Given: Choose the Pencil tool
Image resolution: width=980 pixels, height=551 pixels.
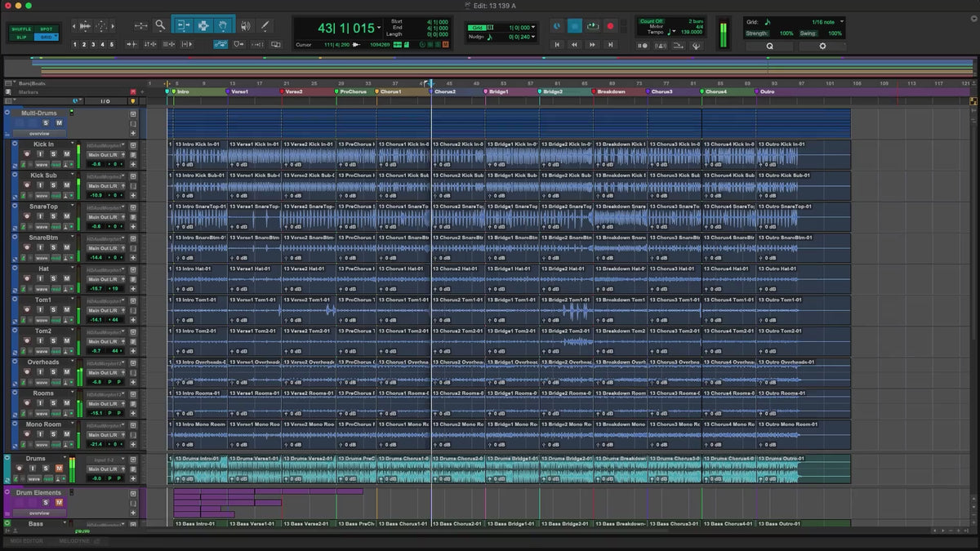Looking at the screenshot, I should (x=264, y=26).
